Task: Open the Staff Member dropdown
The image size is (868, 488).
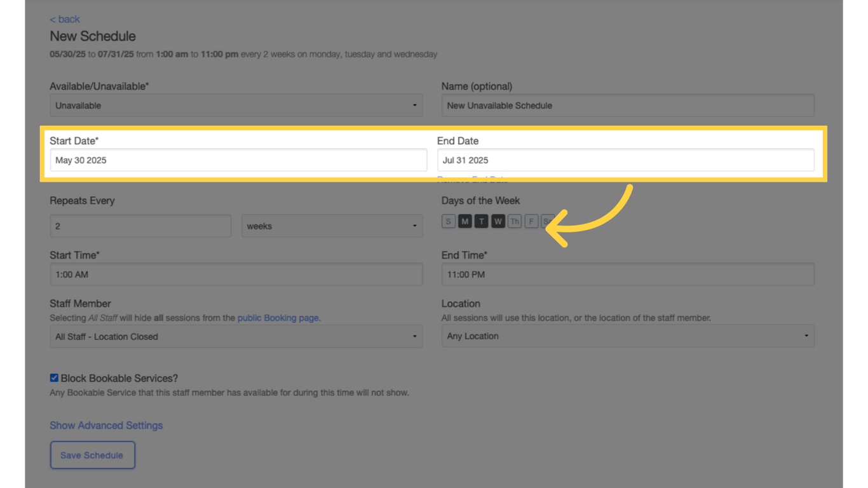Action: click(236, 336)
